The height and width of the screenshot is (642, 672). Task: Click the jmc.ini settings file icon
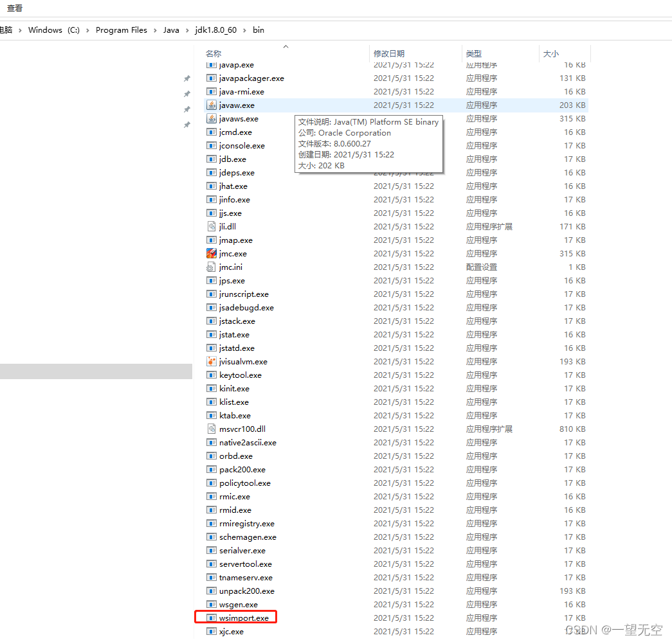pos(212,267)
